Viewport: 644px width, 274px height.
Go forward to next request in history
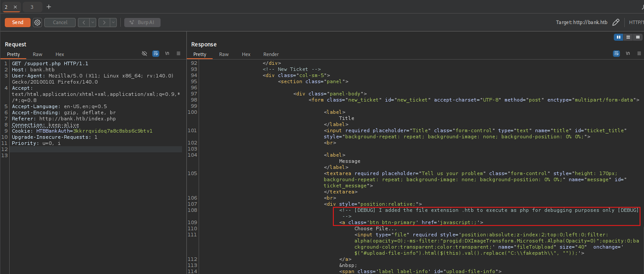104,23
